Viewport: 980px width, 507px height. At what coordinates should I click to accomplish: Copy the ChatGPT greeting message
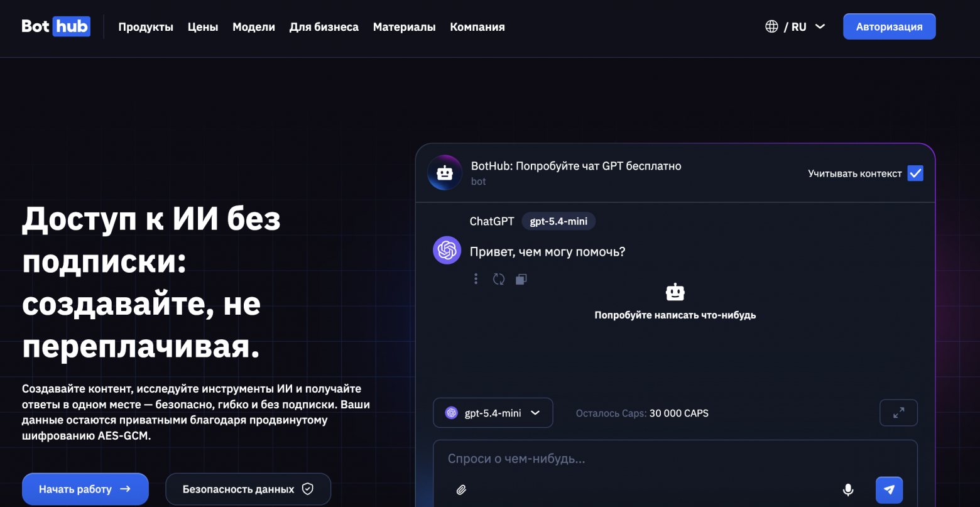click(x=521, y=279)
